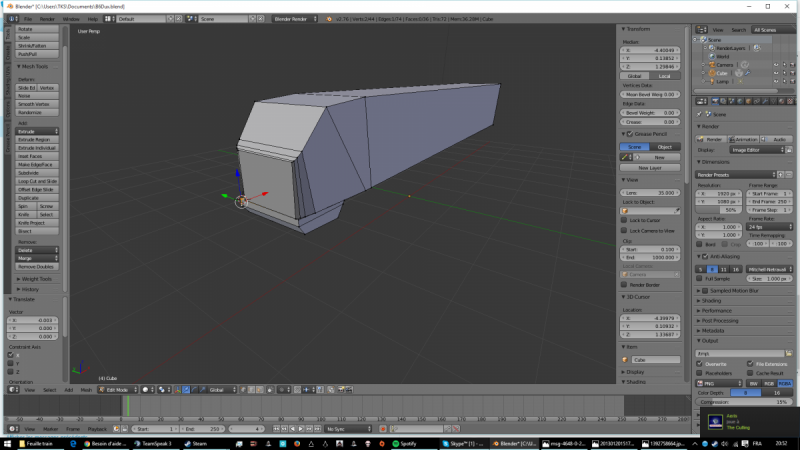Click Cube's modifier wrench in the outliner

(747, 73)
